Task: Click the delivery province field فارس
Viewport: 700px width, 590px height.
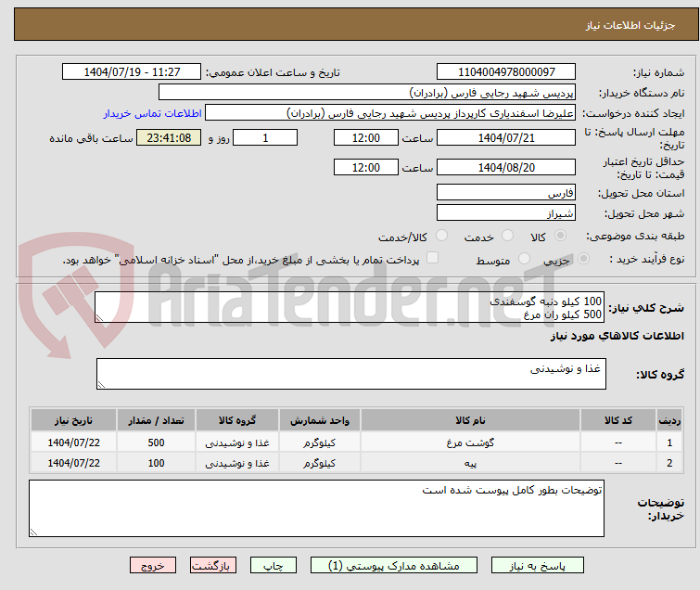Action: [506, 193]
